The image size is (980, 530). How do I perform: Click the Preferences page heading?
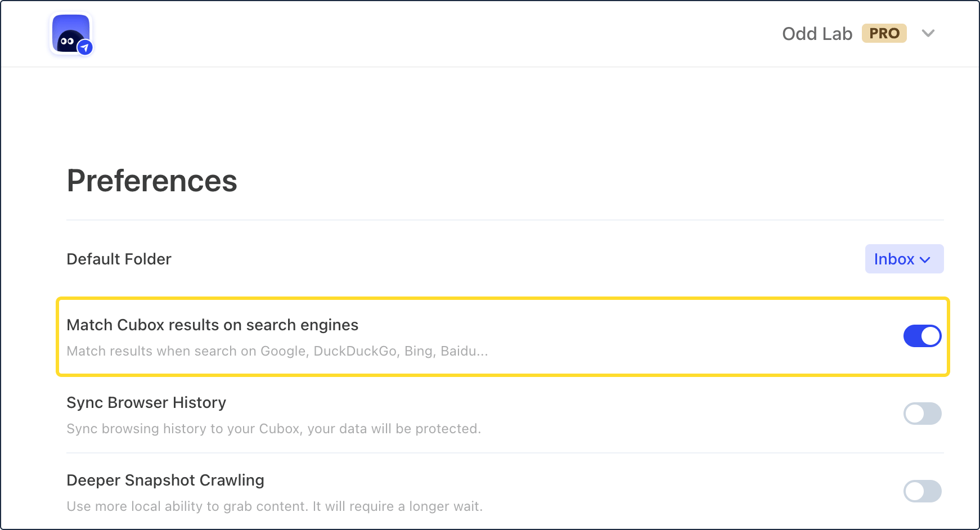[152, 181]
